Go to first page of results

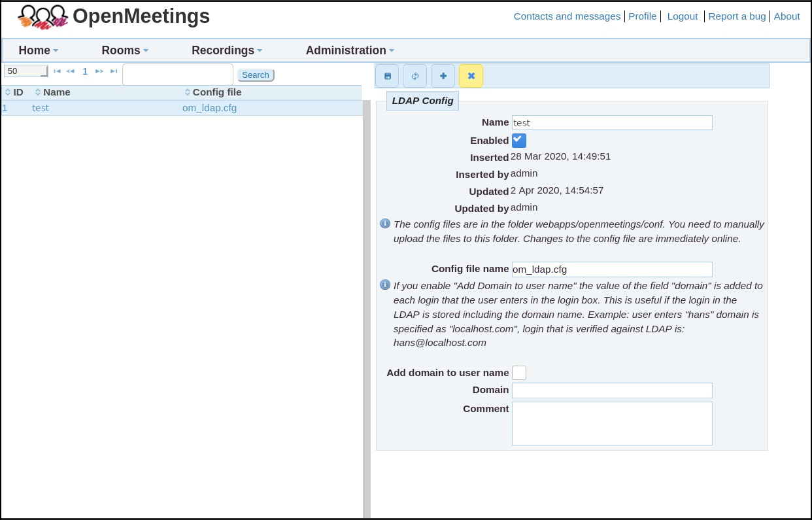[57, 71]
